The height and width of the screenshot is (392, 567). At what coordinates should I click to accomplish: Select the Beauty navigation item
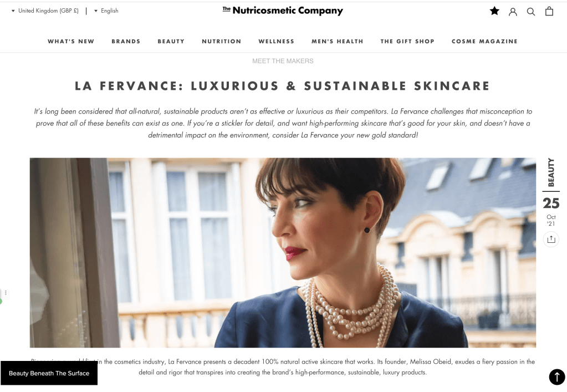171,42
